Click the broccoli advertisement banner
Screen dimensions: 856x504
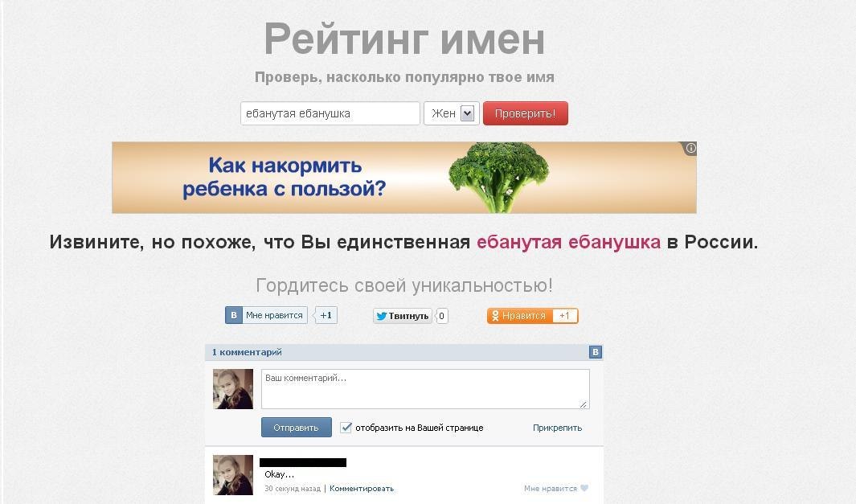click(404, 178)
